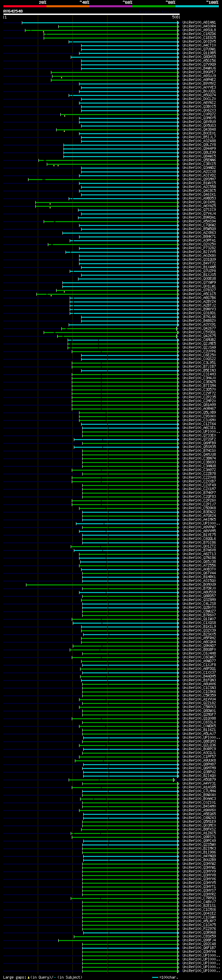
Task: Select the UniRef100_Q43848 entry
Action: (199, 129)
